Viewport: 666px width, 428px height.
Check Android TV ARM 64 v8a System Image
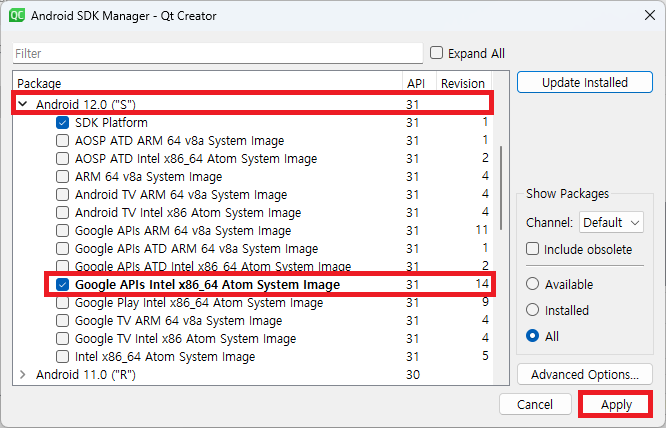click(62, 194)
